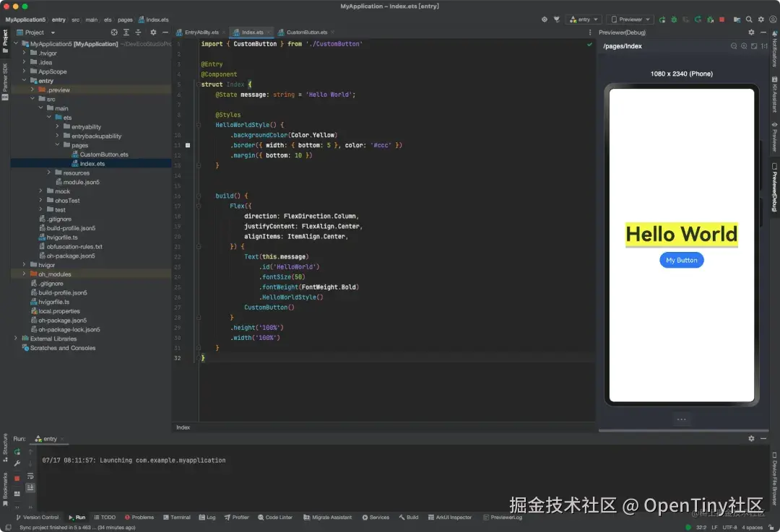This screenshot has width=780, height=532.
Task: Click Hello World text in previewer
Action: coord(682,234)
